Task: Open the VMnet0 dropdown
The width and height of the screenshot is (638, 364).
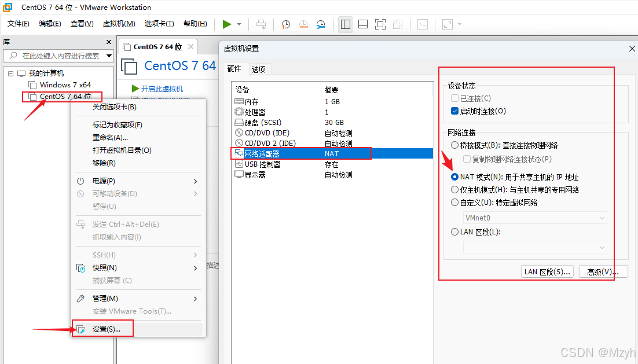Action: [535, 218]
